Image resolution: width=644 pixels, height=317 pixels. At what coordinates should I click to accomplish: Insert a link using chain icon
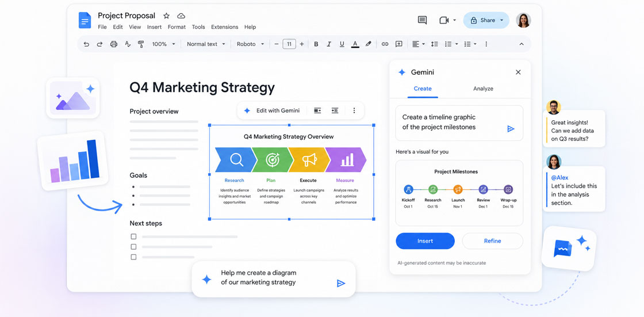point(385,44)
